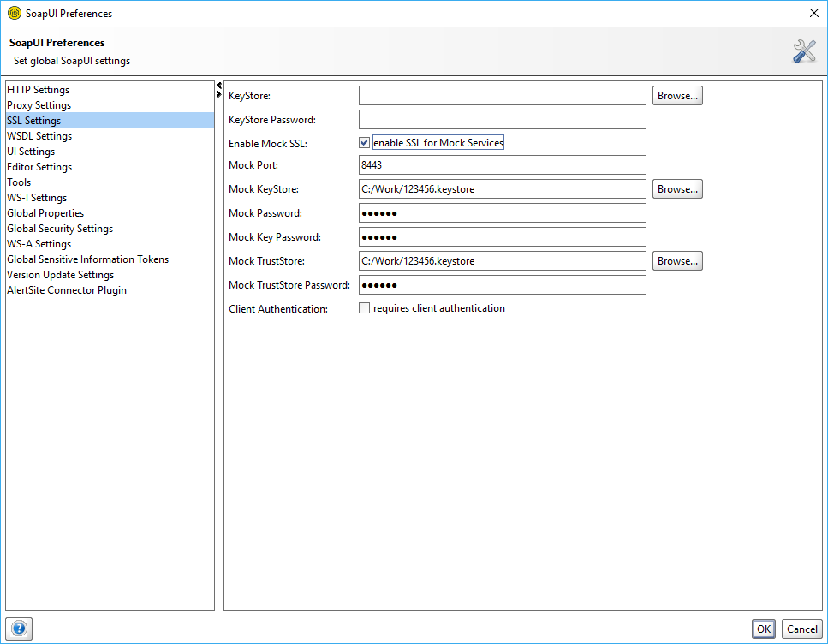The width and height of the screenshot is (828, 644).
Task: Enable requires client authentication
Action: click(364, 307)
